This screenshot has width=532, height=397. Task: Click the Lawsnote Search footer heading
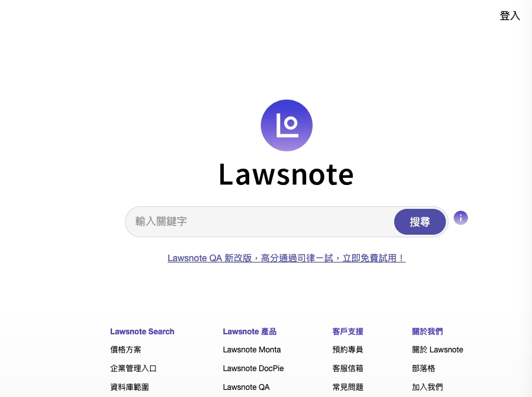pos(142,331)
